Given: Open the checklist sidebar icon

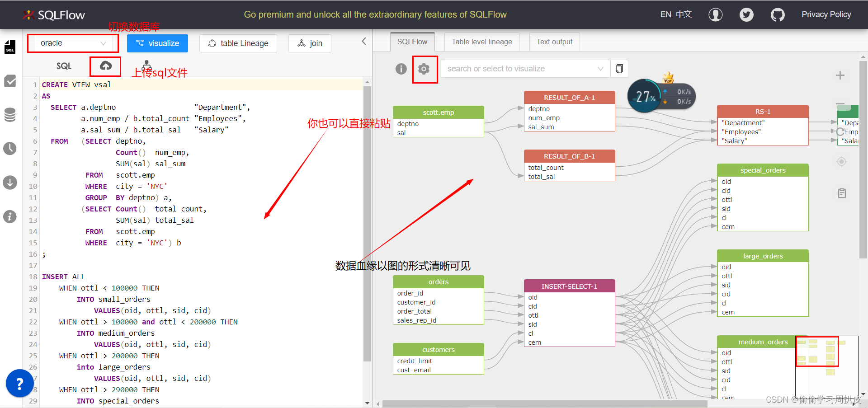Looking at the screenshot, I should click(x=10, y=81).
